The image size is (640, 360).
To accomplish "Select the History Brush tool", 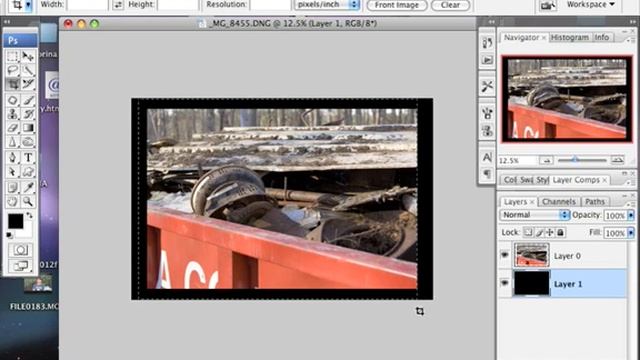I will 28,114.
